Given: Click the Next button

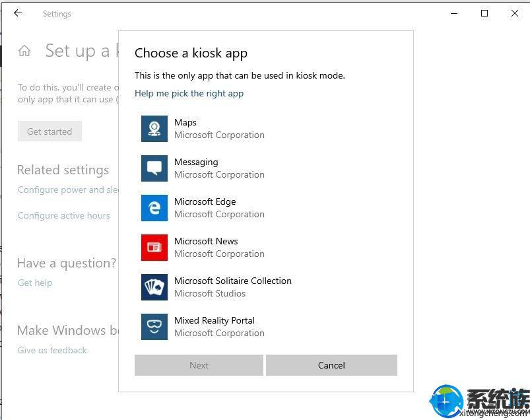Looking at the screenshot, I should coord(199,365).
